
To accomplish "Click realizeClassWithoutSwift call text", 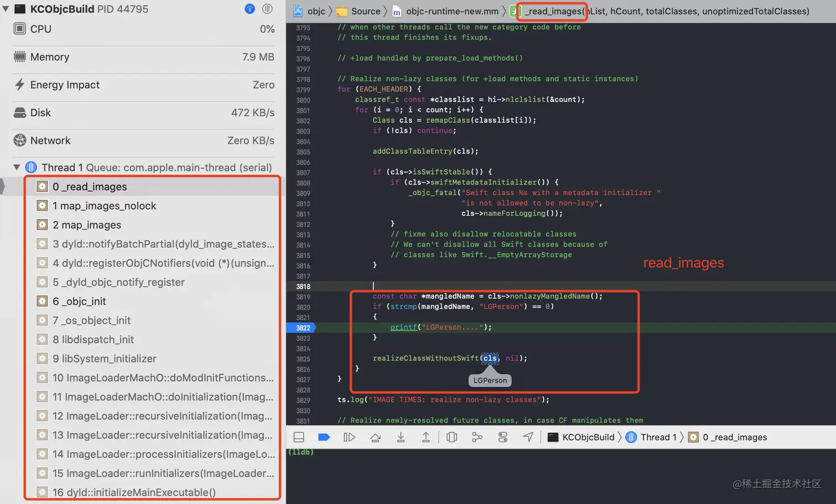I will click(425, 358).
